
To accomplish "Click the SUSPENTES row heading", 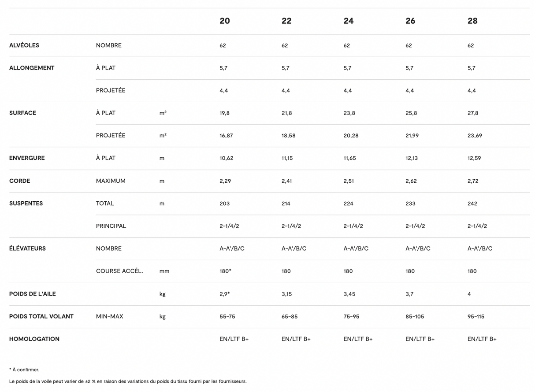I will tap(26, 203).
